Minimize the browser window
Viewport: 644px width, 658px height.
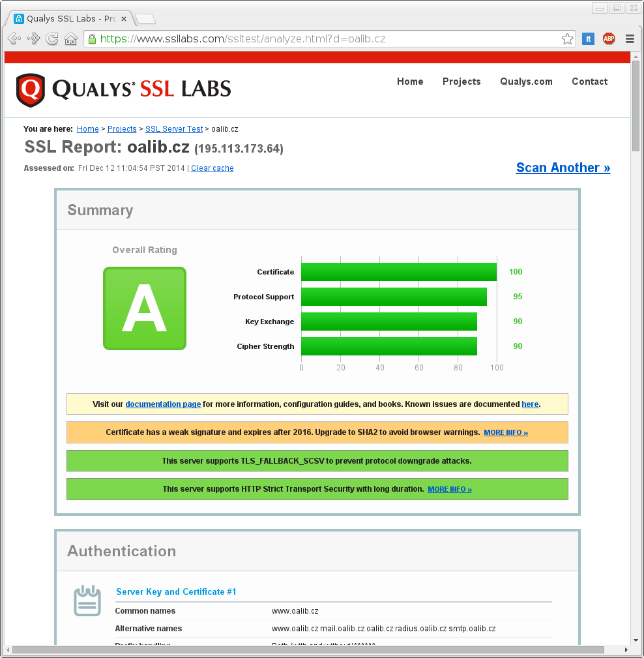coord(600,8)
